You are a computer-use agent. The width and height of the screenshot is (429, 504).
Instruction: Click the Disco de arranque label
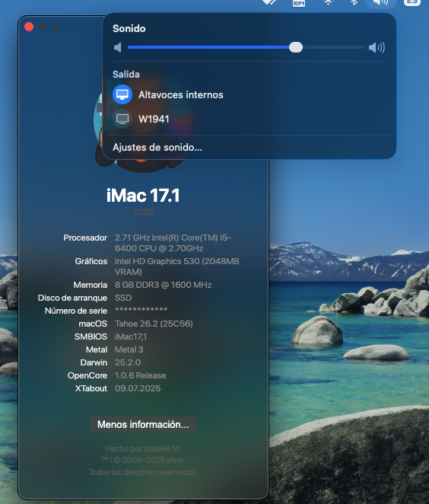[72, 298]
